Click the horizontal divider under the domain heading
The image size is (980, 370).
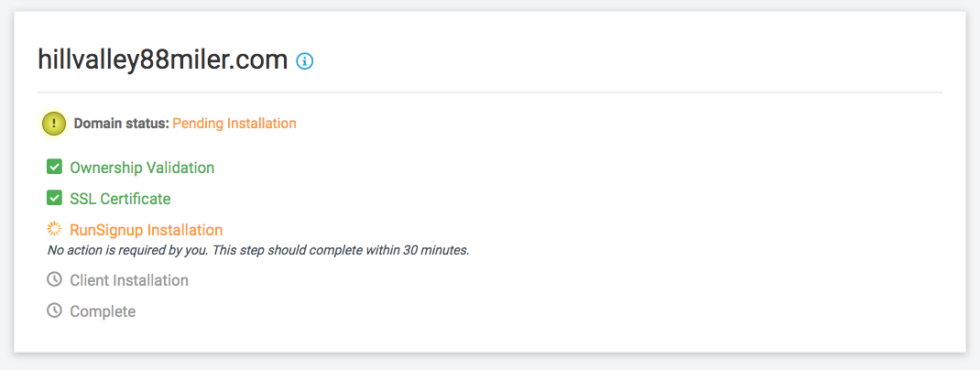coord(490,92)
